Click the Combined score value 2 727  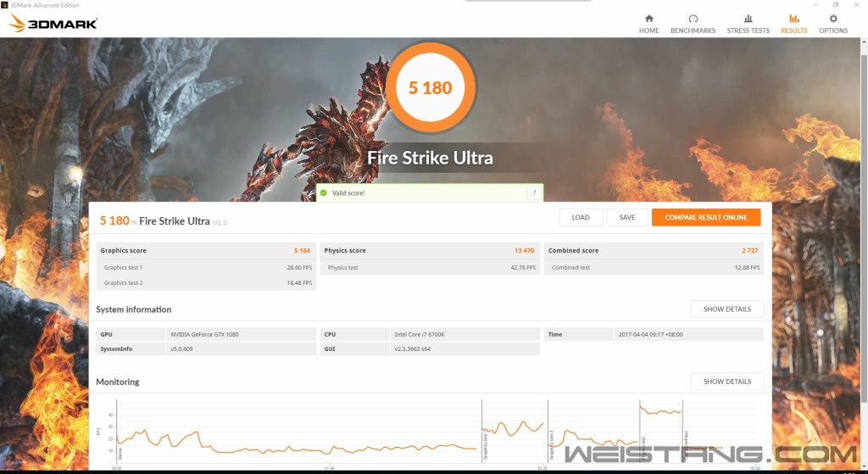[x=750, y=251]
